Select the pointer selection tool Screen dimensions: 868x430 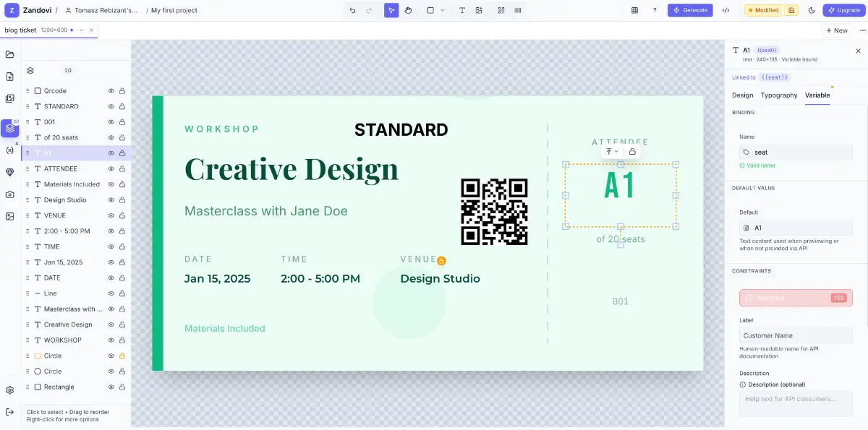coord(391,10)
